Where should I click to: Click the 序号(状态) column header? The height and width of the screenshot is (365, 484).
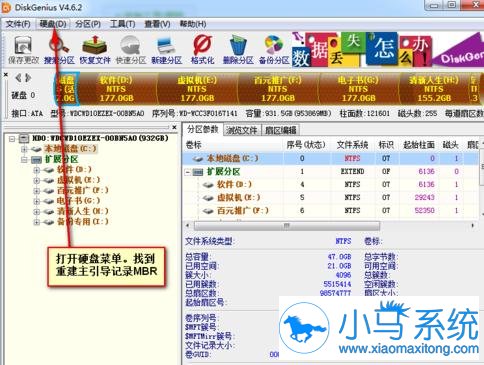click(306, 145)
